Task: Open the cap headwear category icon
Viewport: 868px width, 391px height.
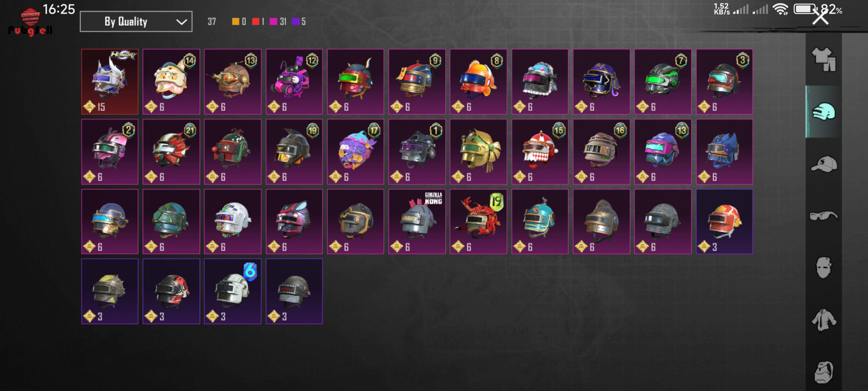Action: pos(824,164)
